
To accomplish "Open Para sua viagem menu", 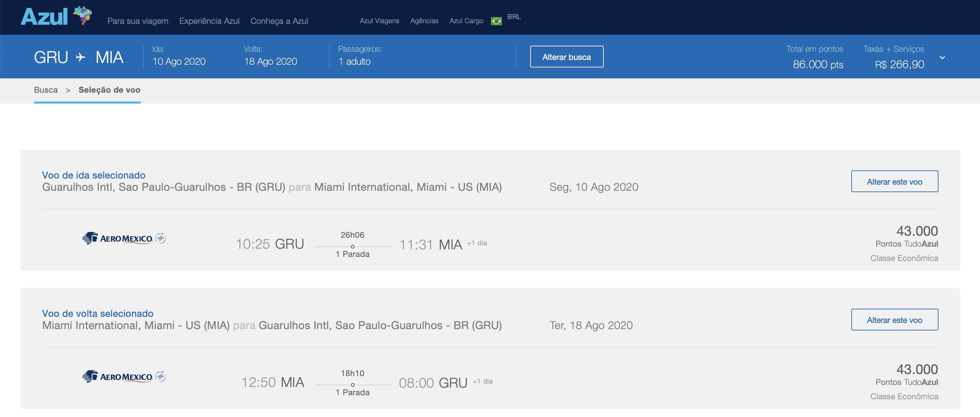I will pos(138,21).
